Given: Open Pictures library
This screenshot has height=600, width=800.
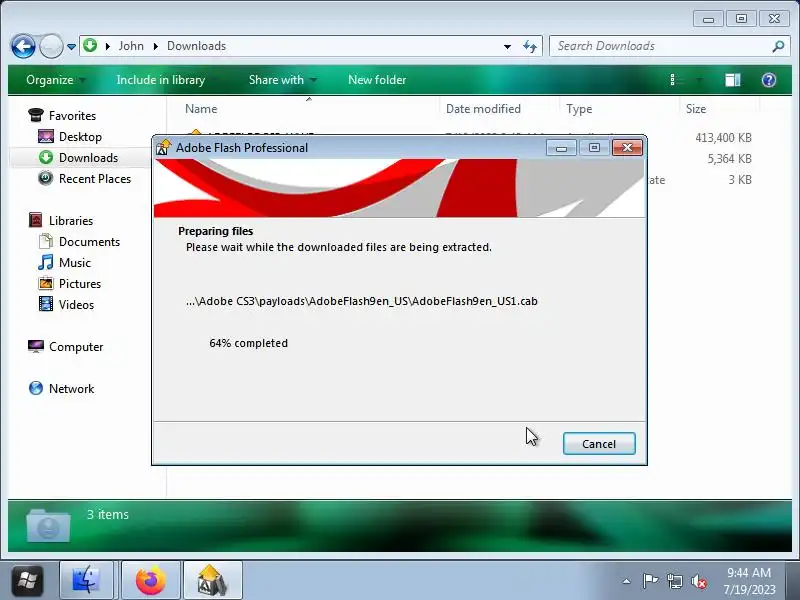Looking at the screenshot, I should click(x=80, y=283).
